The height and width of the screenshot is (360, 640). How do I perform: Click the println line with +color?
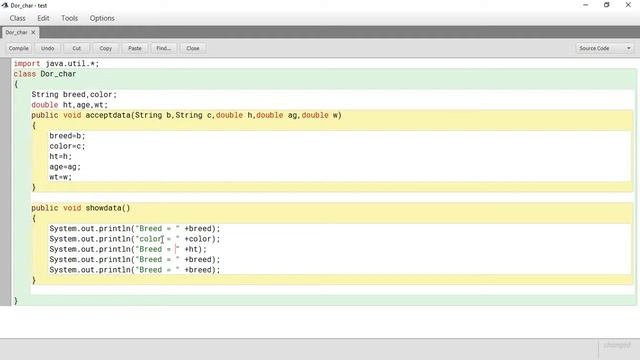click(x=135, y=239)
